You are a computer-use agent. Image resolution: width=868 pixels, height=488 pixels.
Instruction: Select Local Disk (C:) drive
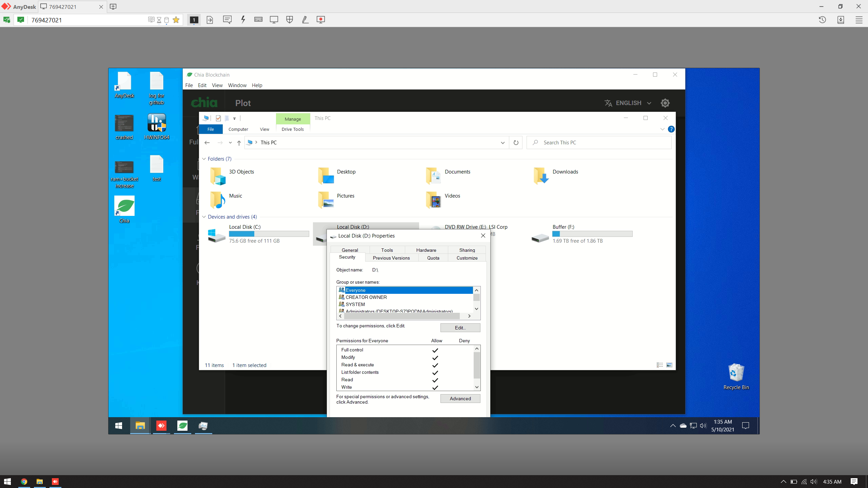pyautogui.click(x=259, y=234)
